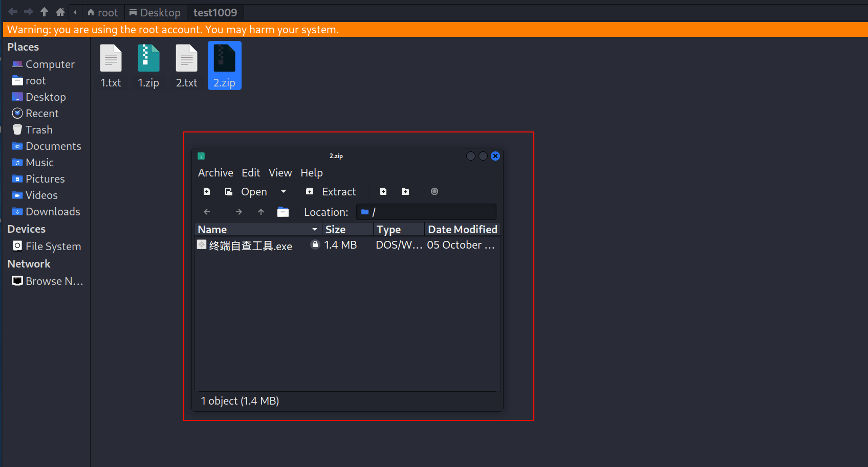The width and height of the screenshot is (868, 467).
Task: Select the 终端自查工具.exe file row
Action: (x=347, y=245)
